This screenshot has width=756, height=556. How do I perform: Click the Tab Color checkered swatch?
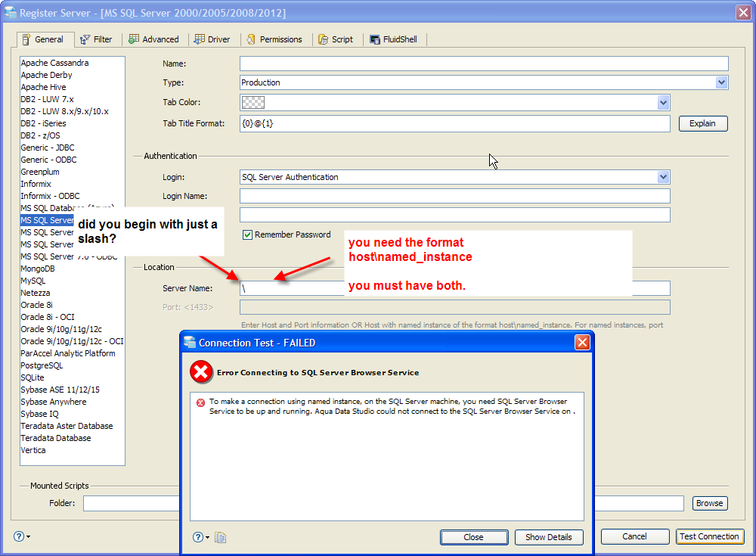tap(253, 102)
